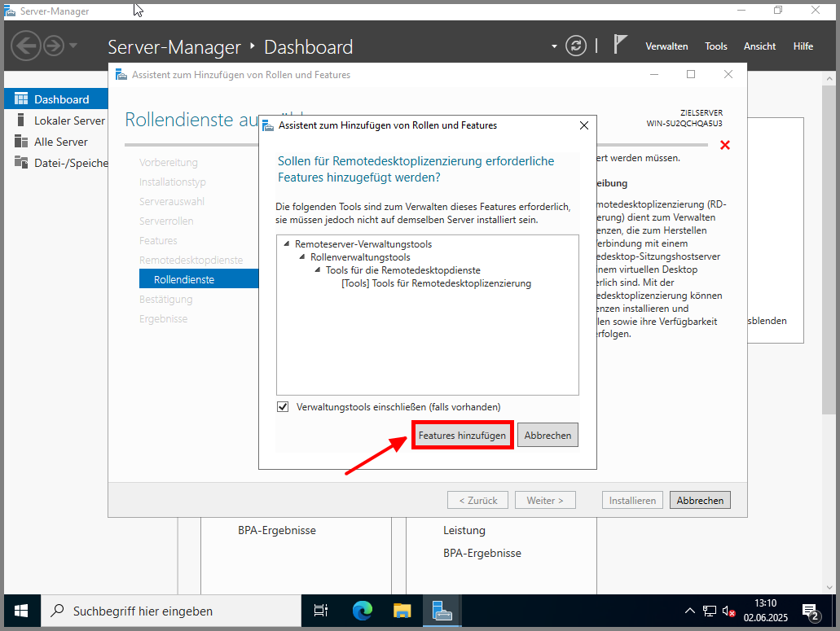Open the Verwalten menu
840x631 pixels.
[666, 46]
